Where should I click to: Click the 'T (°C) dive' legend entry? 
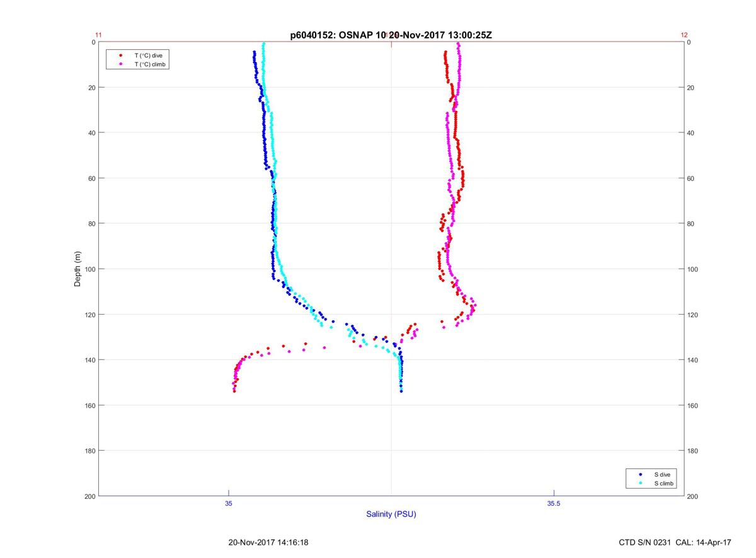point(148,55)
